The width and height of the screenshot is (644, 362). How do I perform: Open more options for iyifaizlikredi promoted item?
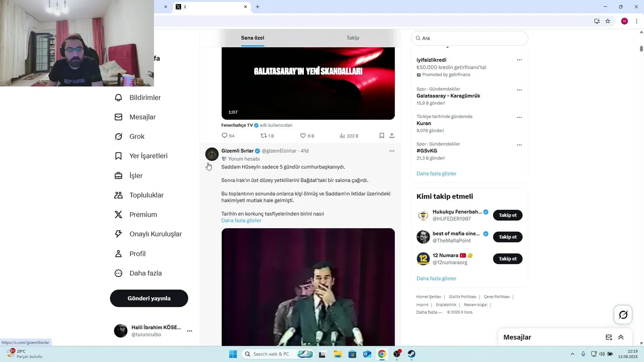pyautogui.click(x=519, y=60)
